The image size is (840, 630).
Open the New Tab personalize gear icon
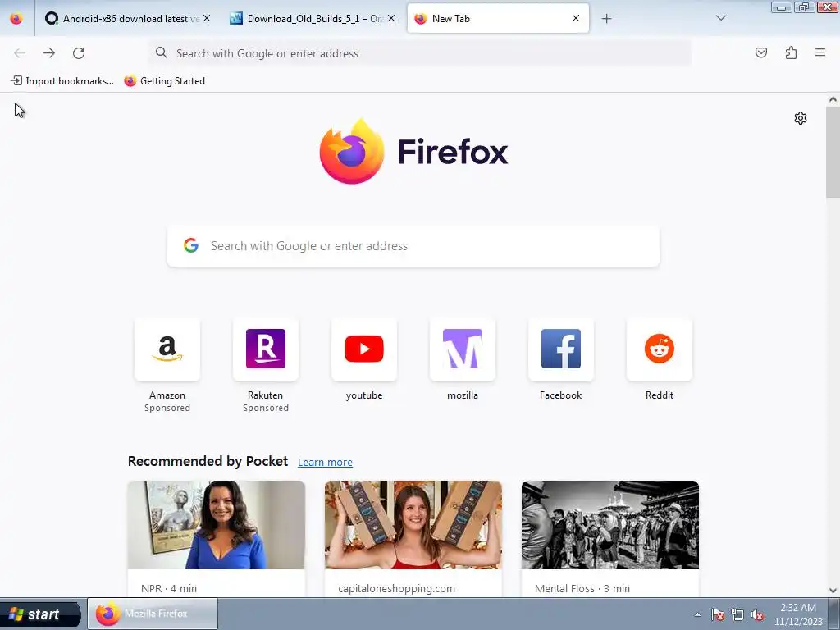point(801,118)
